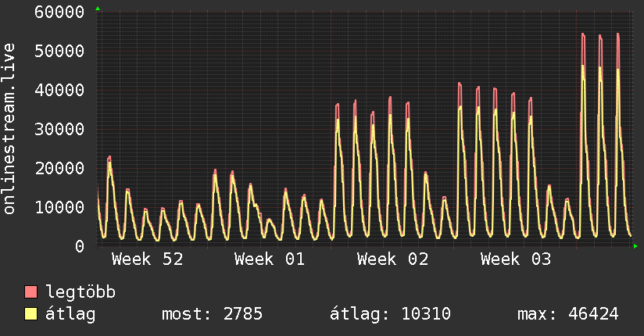Click the 'átlag: 10310' average statistic
Viewport: 644px width, 336px height.
click(x=391, y=314)
